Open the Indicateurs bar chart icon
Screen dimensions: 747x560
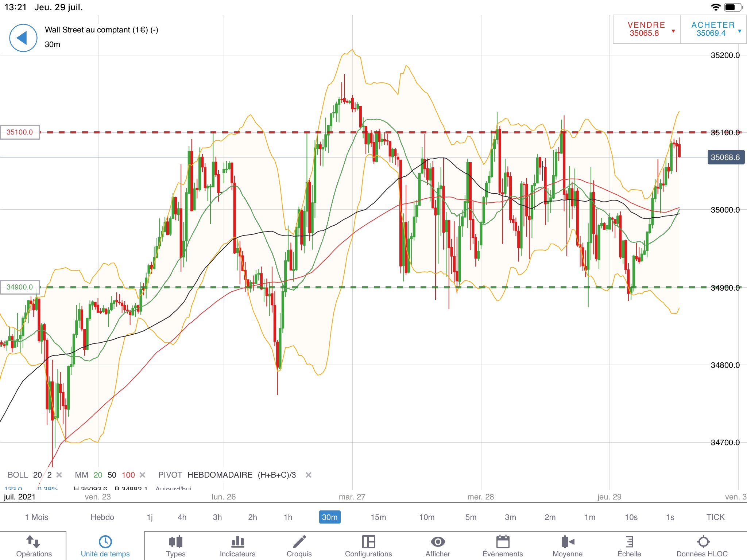(x=237, y=542)
